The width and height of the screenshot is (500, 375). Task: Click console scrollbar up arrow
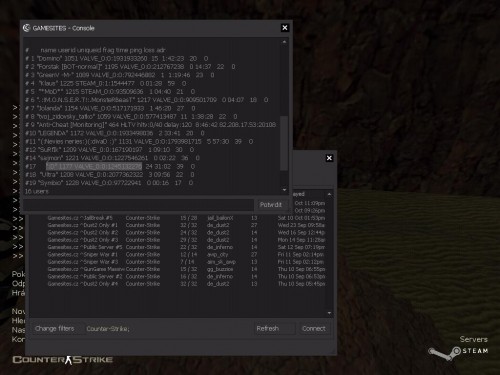click(284, 42)
